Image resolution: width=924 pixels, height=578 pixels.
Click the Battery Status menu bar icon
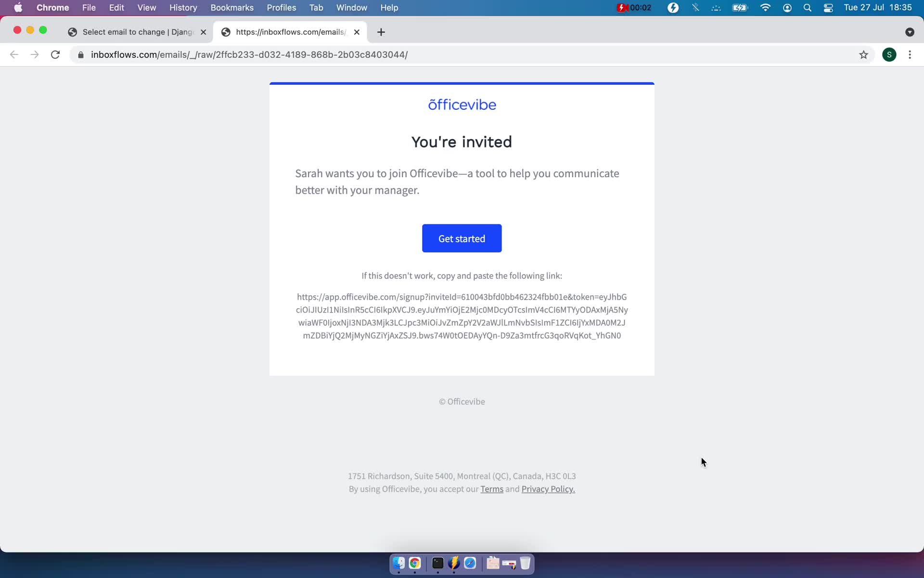[x=740, y=7]
